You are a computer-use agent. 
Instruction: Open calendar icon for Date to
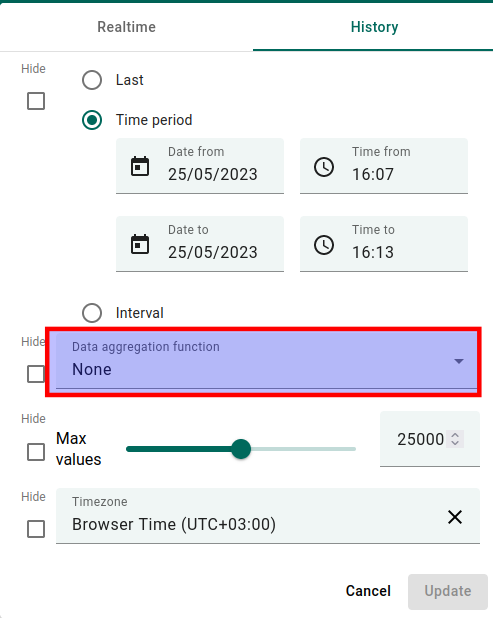[x=140, y=244]
